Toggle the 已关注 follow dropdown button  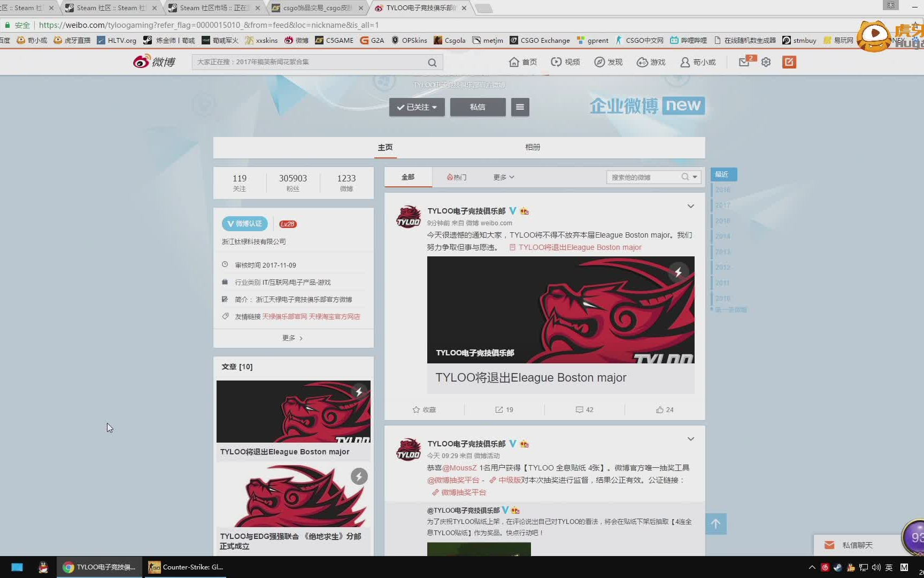click(x=417, y=107)
